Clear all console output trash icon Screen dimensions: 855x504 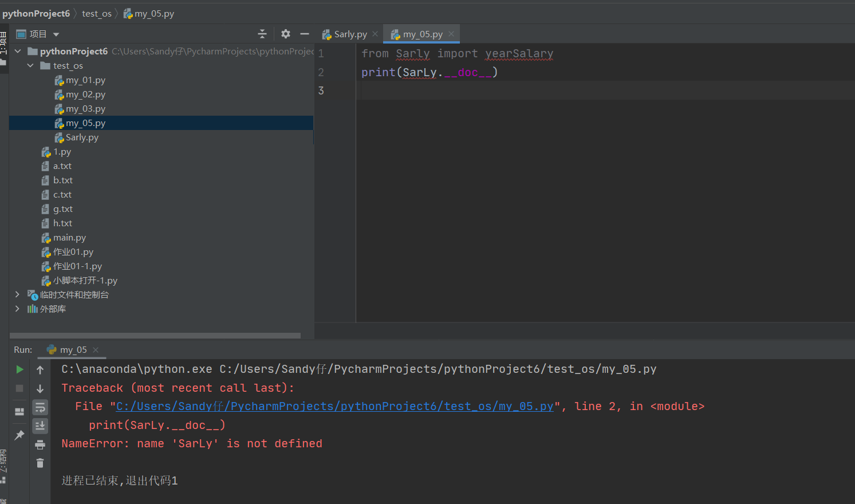[x=40, y=463]
